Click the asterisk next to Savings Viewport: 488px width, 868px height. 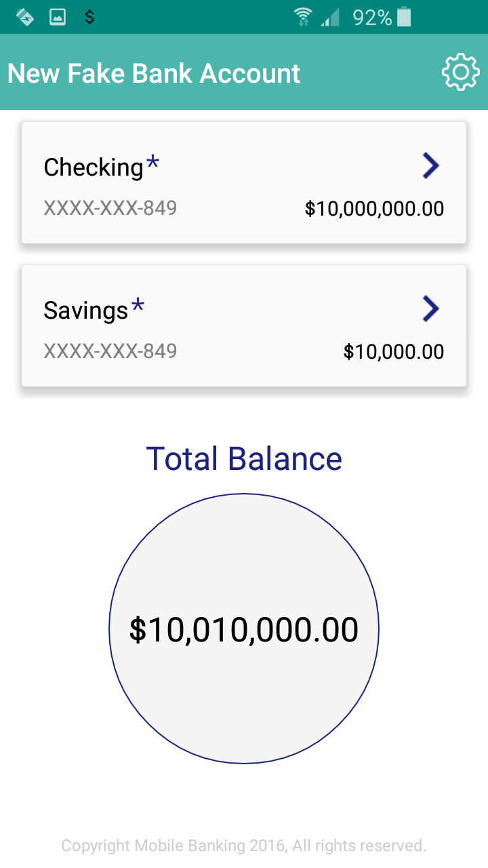(138, 306)
